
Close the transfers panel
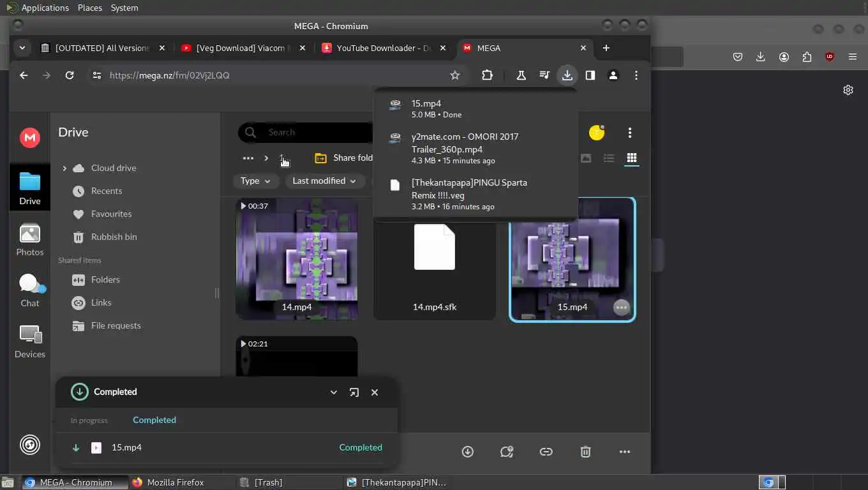click(375, 392)
